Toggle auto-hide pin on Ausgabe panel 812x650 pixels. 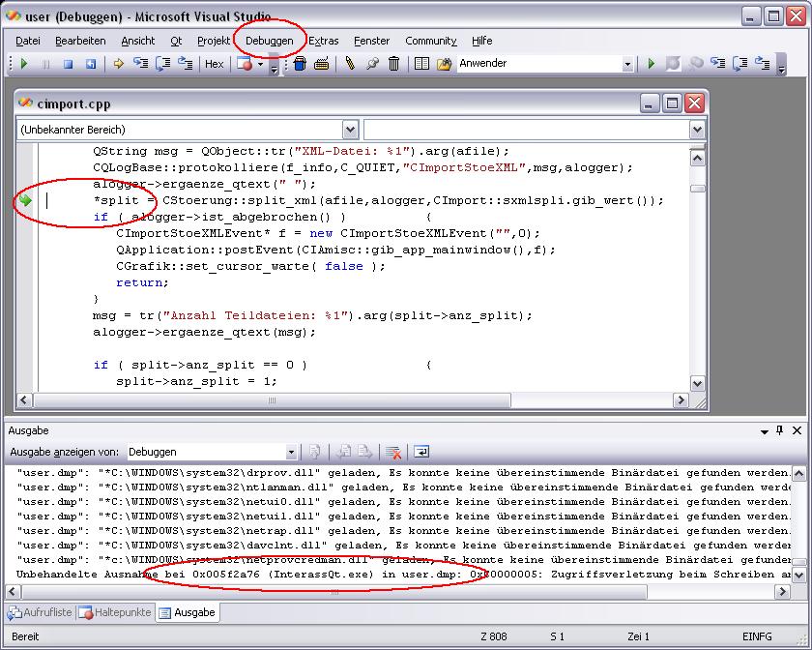coord(780,430)
